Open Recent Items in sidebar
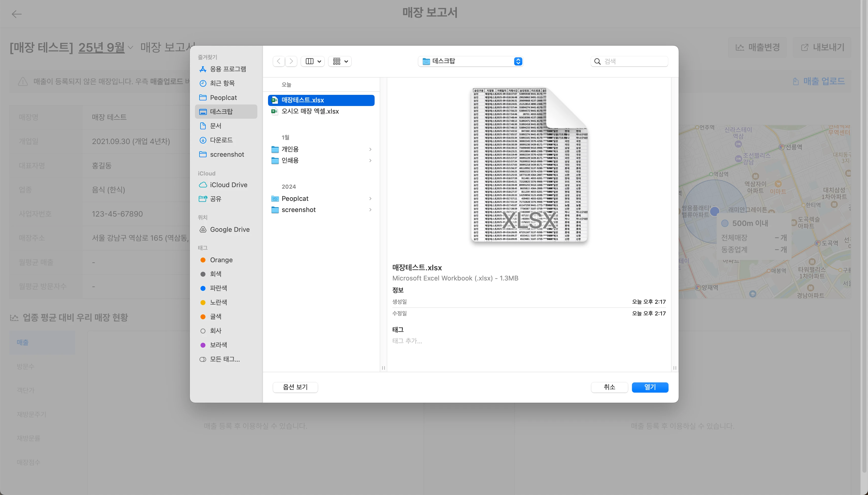 tap(222, 83)
